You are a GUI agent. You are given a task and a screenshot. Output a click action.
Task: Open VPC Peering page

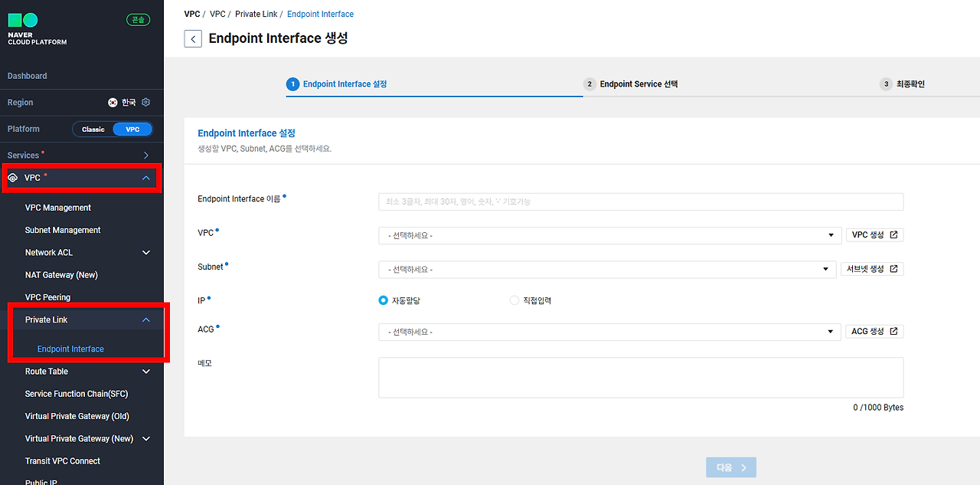click(x=47, y=297)
